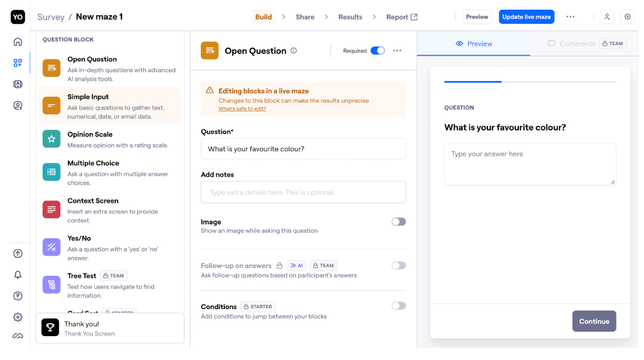The height and width of the screenshot is (360, 644).
Task: Expand the Thank You Screen card
Action: coord(110,328)
